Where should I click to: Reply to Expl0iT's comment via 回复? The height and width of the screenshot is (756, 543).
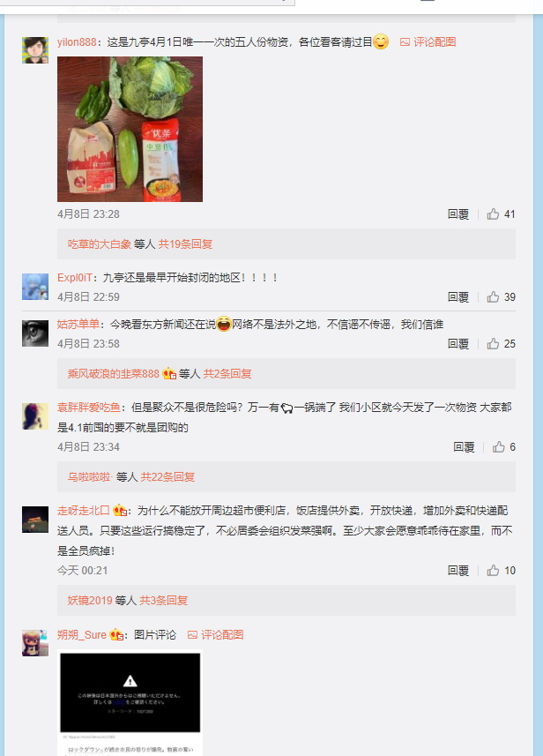coord(458,297)
